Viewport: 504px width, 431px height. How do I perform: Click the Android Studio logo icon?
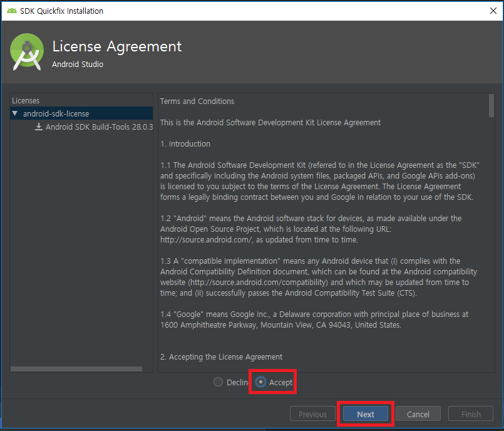tap(27, 52)
